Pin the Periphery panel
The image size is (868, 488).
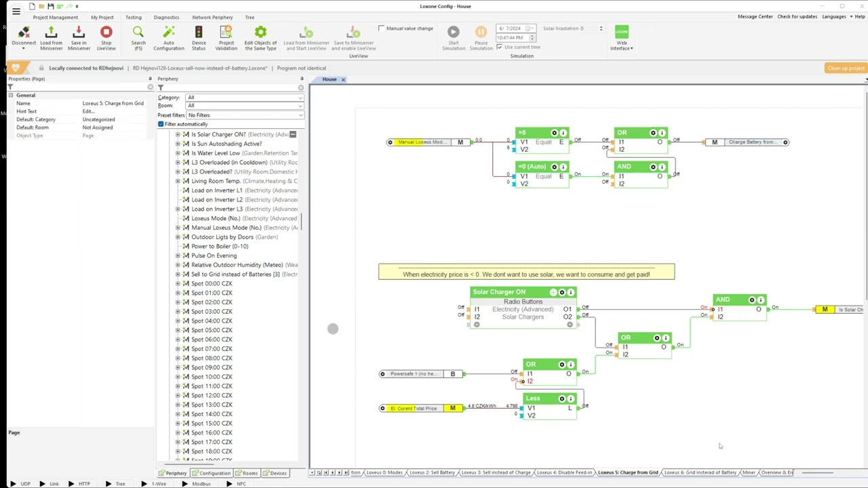pos(302,79)
